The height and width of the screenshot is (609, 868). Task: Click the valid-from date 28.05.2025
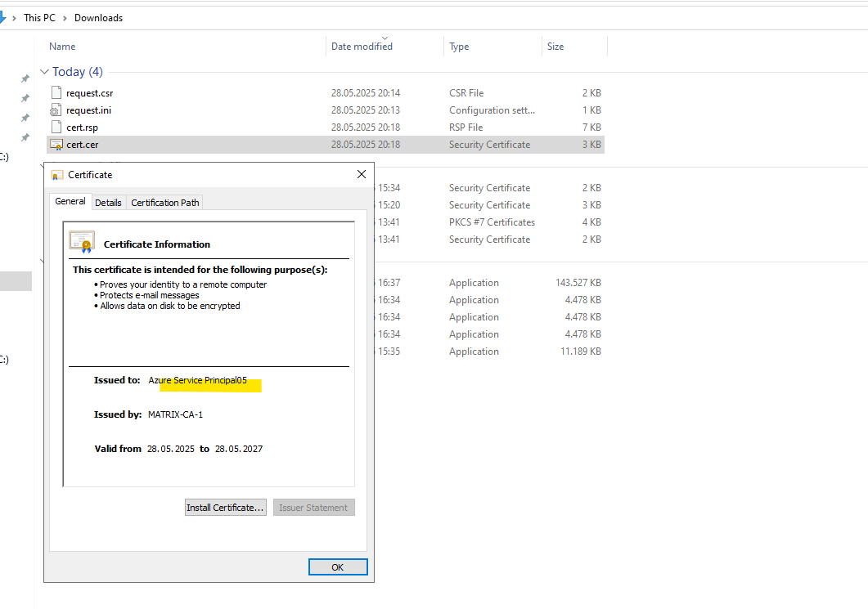pos(170,449)
